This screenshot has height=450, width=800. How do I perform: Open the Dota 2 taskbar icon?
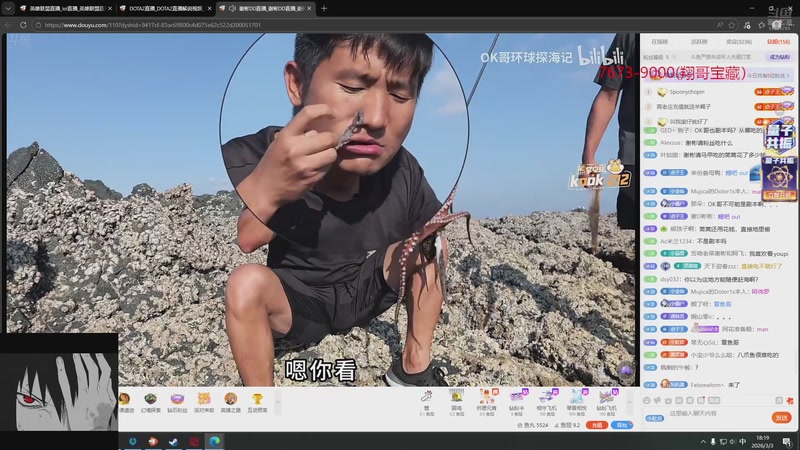pos(194,441)
